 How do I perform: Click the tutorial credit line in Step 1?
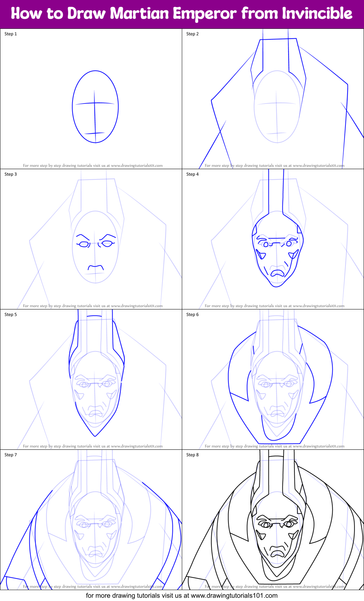point(93,165)
